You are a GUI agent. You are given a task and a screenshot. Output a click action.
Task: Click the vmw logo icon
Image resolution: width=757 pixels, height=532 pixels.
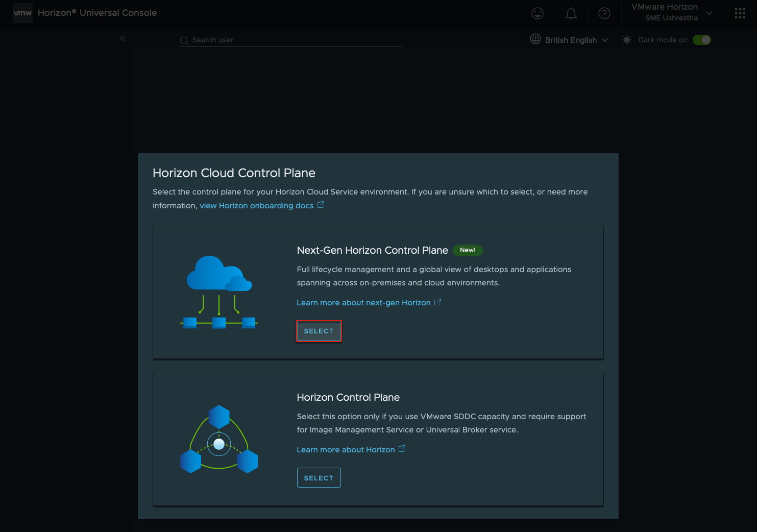pos(22,13)
